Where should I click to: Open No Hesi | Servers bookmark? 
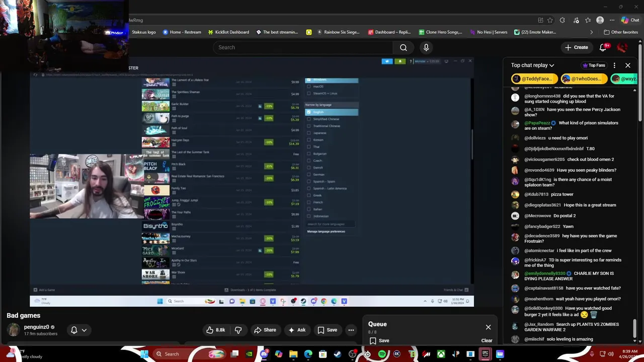(488, 32)
